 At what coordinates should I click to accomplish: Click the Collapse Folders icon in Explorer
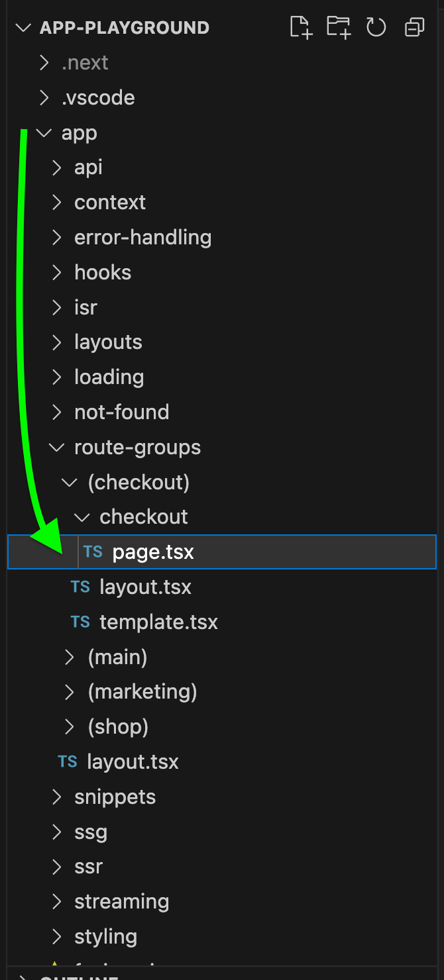414,27
